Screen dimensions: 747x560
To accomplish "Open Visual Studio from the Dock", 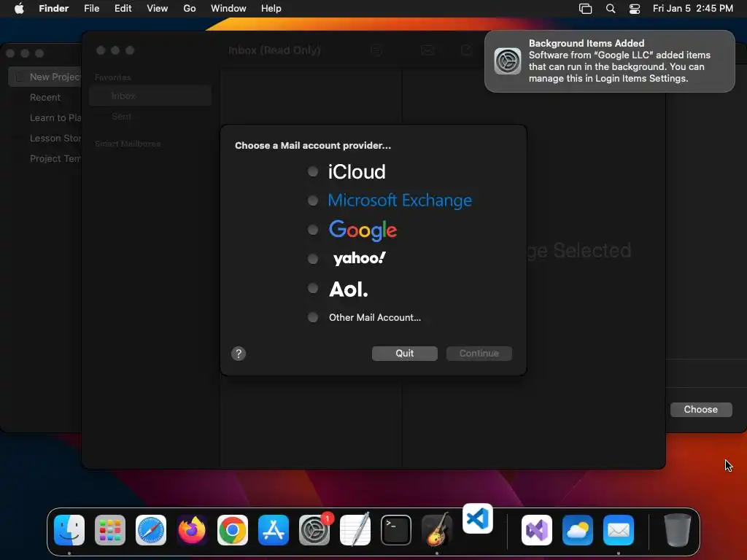I will click(537, 529).
